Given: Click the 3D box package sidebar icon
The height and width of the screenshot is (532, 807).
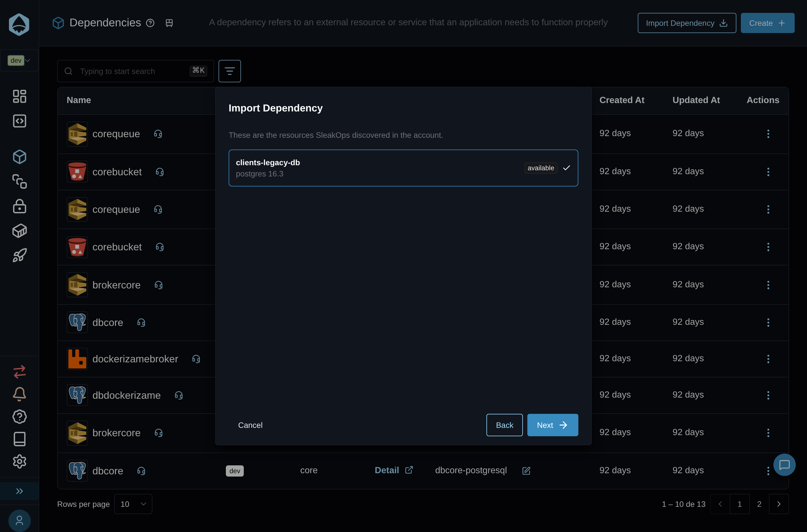Looking at the screenshot, I should point(19,231).
